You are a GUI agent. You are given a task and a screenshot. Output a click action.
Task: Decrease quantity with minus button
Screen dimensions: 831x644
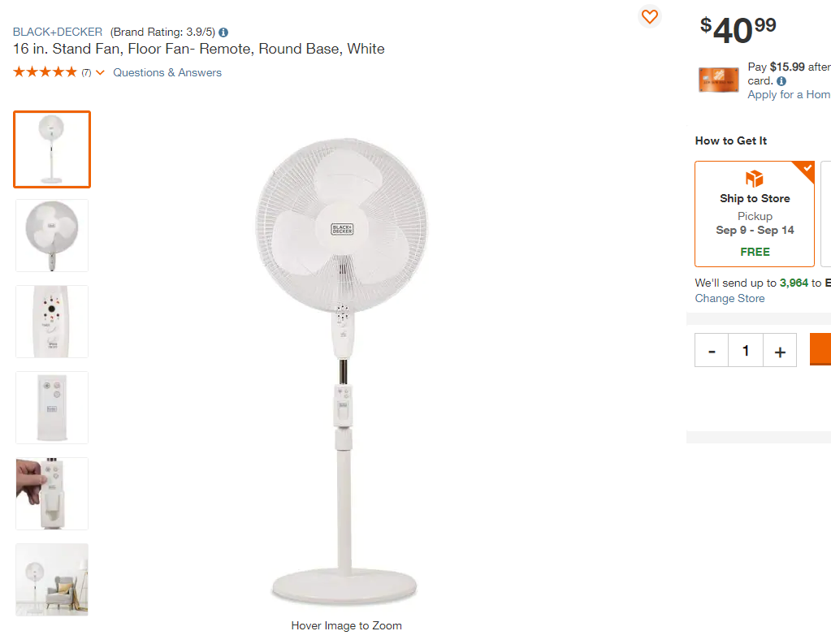[x=712, y=350]
